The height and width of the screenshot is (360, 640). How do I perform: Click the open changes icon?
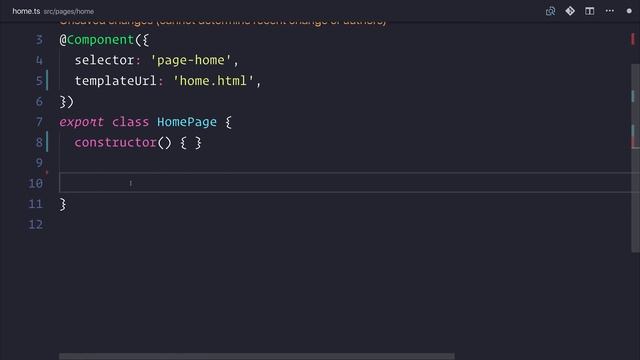tap(550, 11)
